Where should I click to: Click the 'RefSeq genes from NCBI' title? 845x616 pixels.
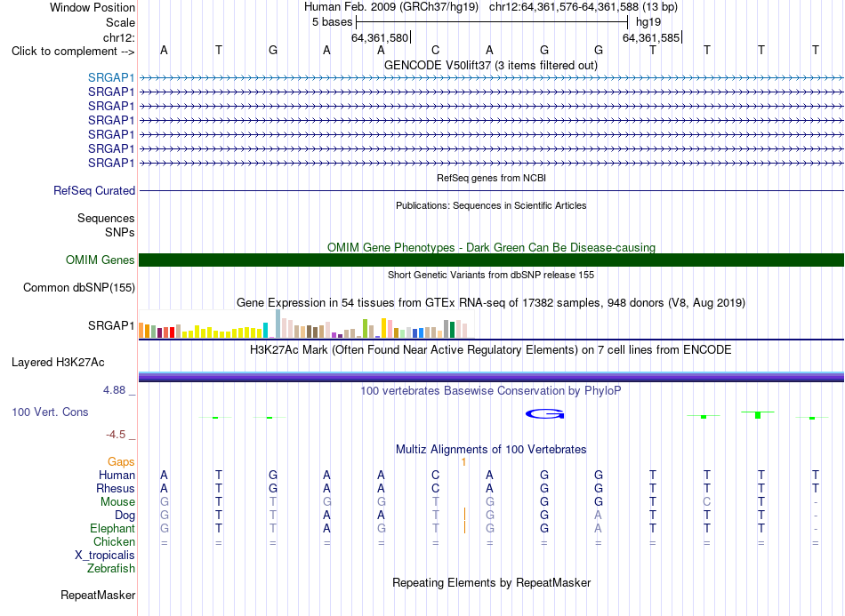click(x=492, y=179)
